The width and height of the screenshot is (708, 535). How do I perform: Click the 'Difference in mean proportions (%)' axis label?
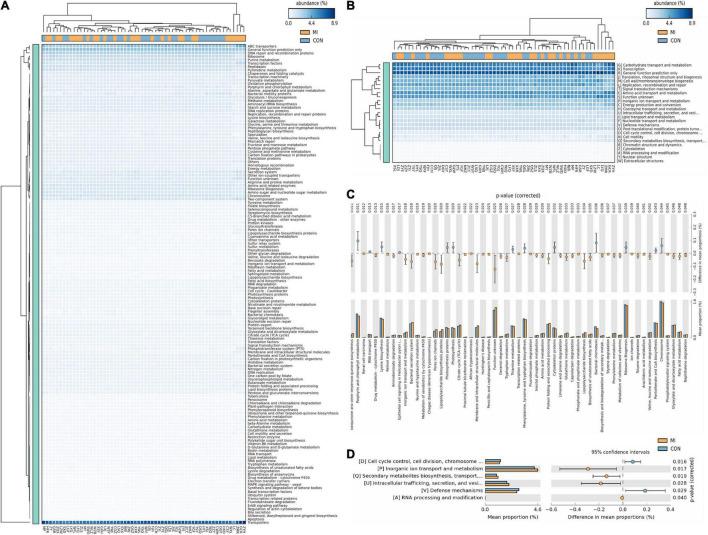pyautogui.click(x=611, y=516)
